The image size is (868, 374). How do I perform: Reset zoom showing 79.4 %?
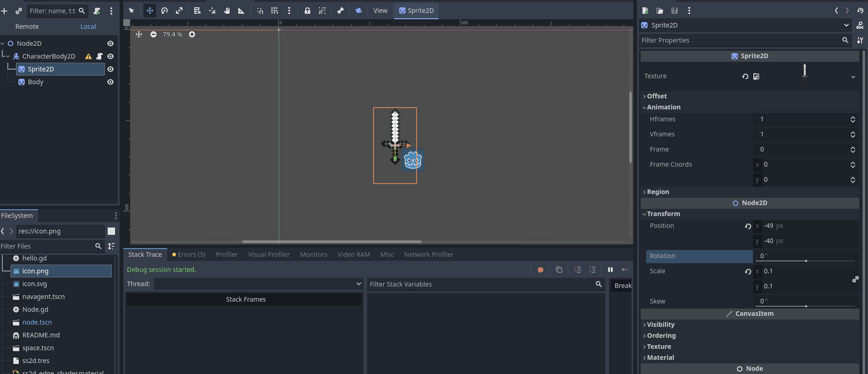[172, 34]
